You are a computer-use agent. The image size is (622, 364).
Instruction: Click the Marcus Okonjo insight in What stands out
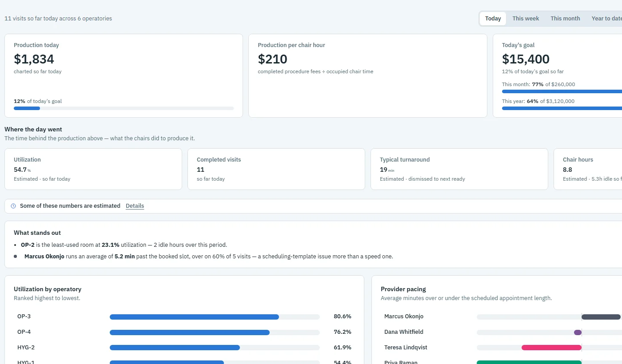click(209, 256)
